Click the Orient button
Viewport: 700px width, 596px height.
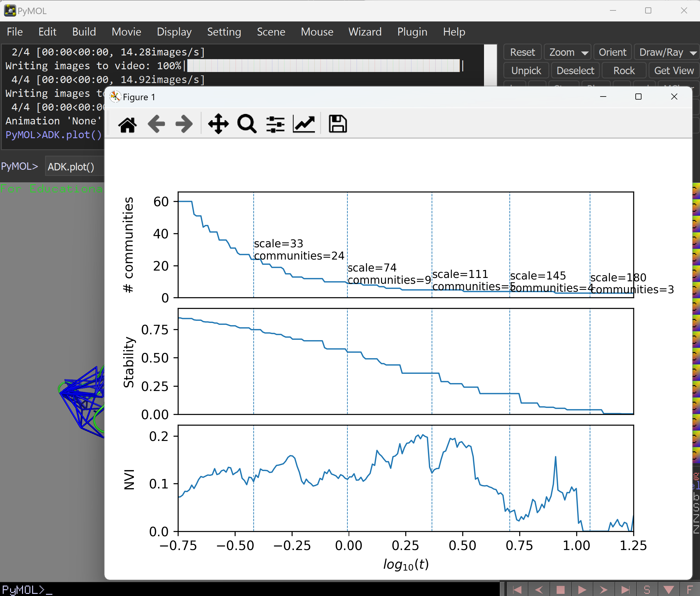612,52
